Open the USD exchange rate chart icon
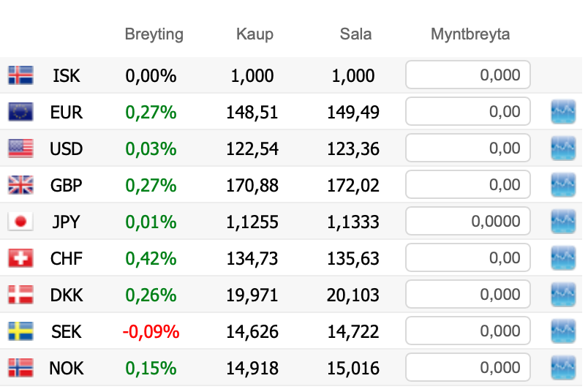Viewport: 588px width, 392px height. pos(563,148)
